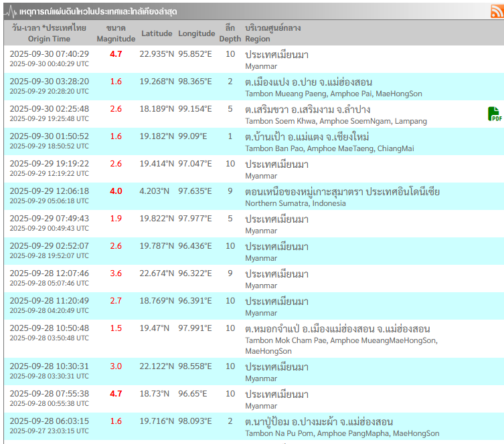Click local time 2025-09-29 07:49:43
The height and width of the screenshot is (444, 504).
click(49, 219)
